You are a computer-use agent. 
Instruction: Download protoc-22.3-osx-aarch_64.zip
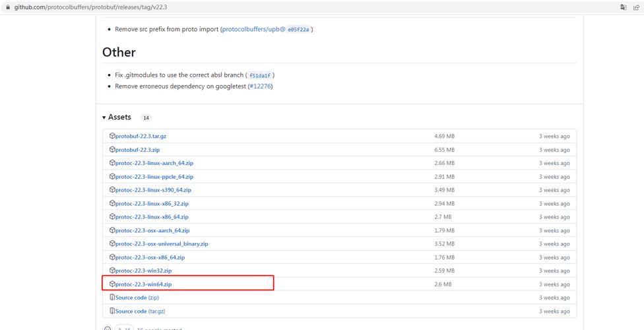click(x=153, y=230)
